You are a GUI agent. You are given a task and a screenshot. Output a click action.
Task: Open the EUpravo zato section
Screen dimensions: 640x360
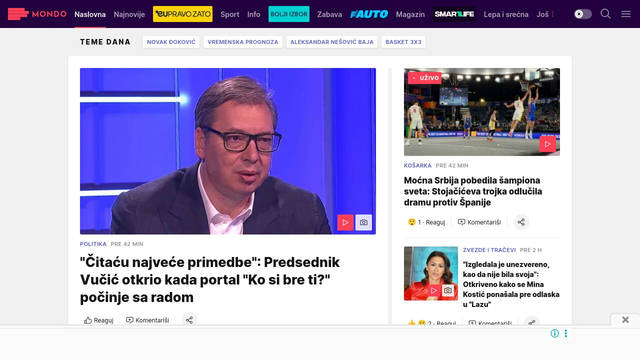click(182, 14)
